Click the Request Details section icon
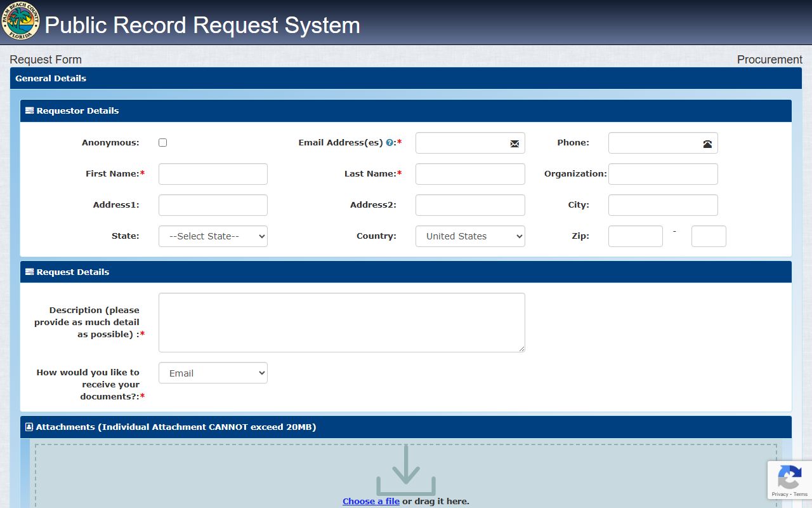812x508 pixels. tap(29, 272)
